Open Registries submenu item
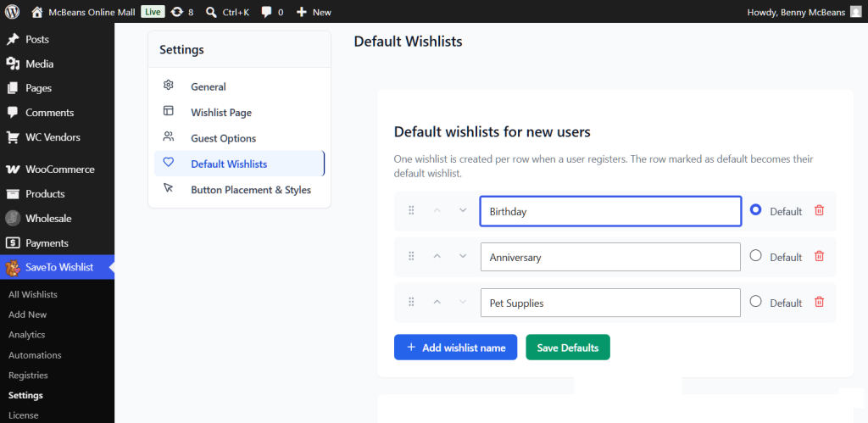 point(28,376)
